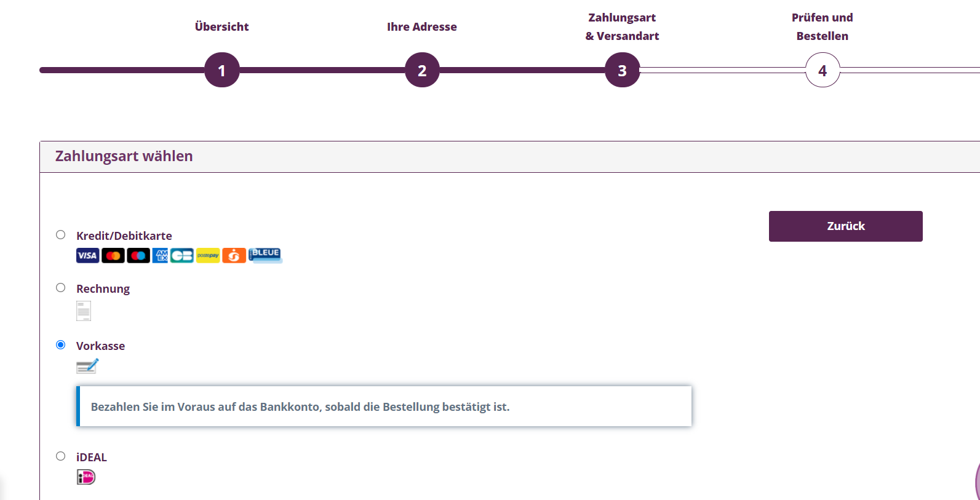Screen dimensions: 980x500
Task: Select the Kredit/Debitkarte radio button
Action: (60, 235)
